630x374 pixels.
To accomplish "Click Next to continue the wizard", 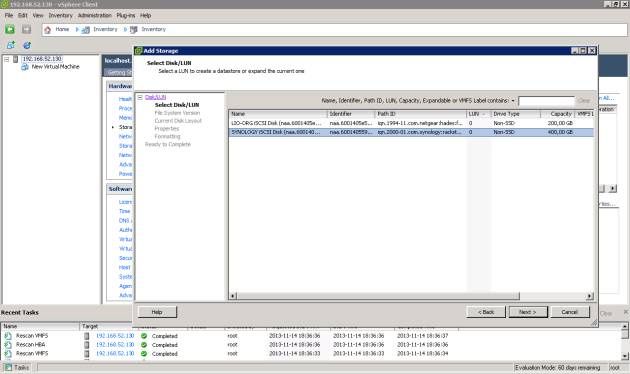I will coord(528,312).
